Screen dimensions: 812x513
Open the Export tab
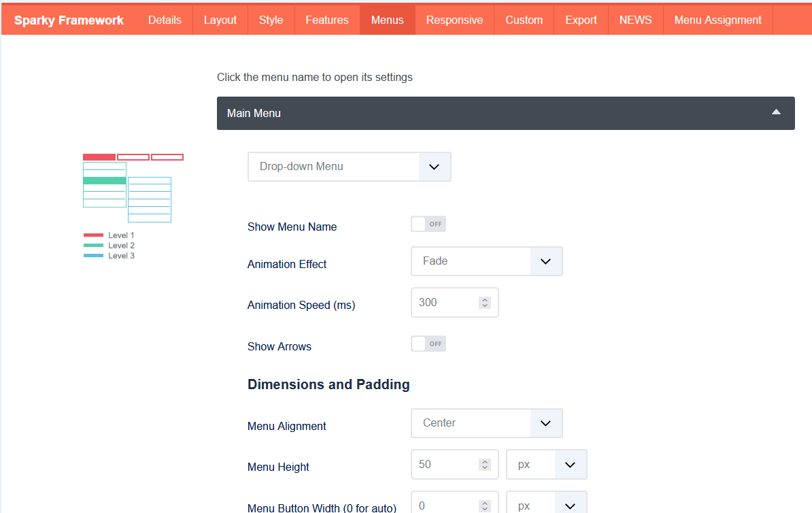point(581,20)
